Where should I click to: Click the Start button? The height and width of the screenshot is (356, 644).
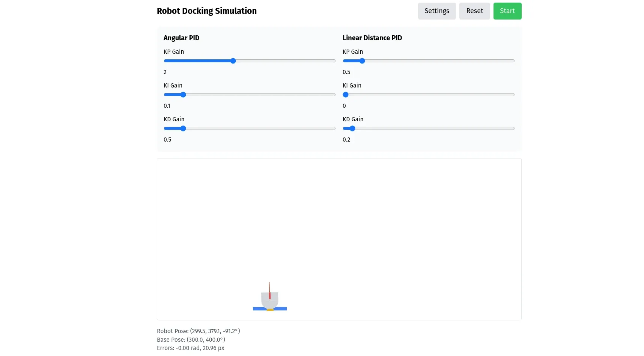pos(507,11)
